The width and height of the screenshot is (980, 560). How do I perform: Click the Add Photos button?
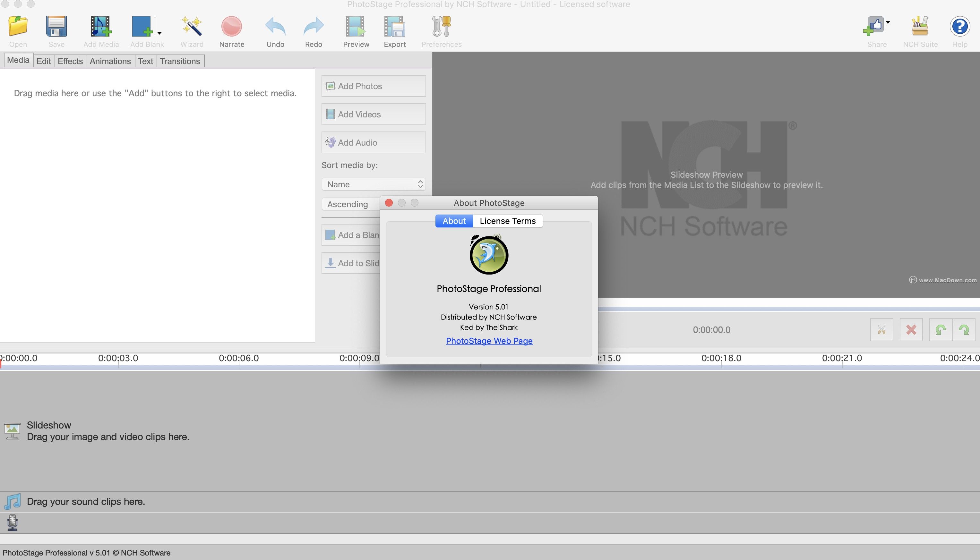[374, 86]
